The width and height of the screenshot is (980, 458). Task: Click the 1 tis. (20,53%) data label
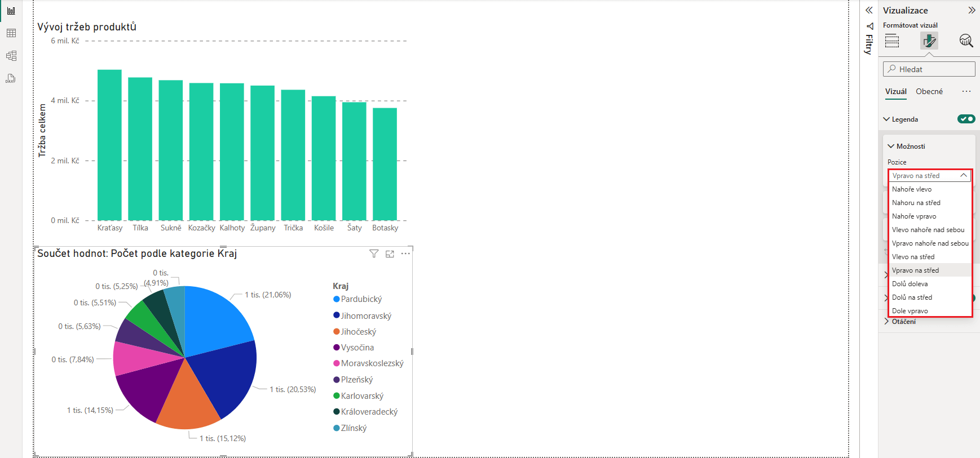point(293,389)
